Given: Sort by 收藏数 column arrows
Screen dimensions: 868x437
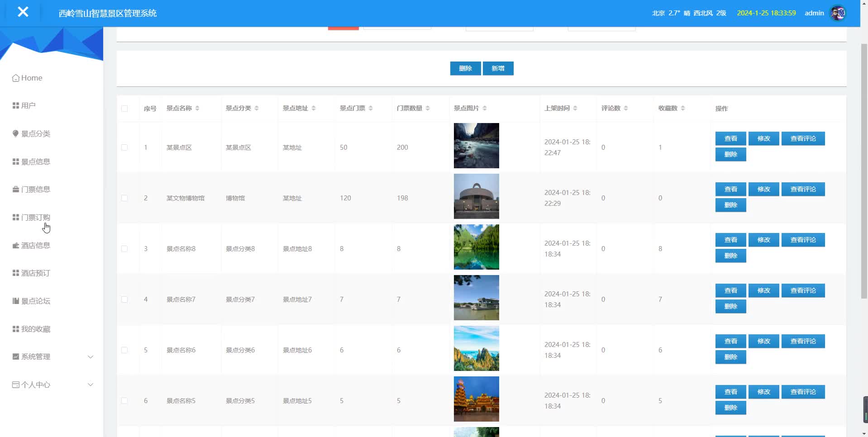Looking at the screenshot, I should (683, 108).
